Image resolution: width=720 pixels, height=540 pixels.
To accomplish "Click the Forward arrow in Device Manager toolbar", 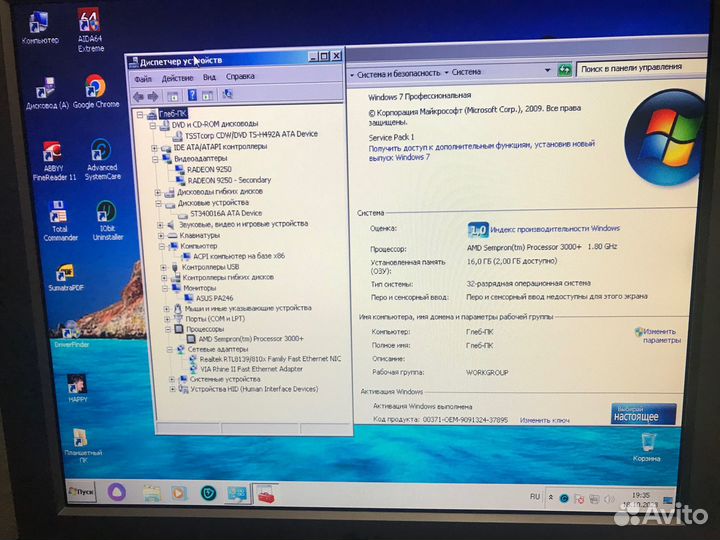I will click(x=153, y=96).
